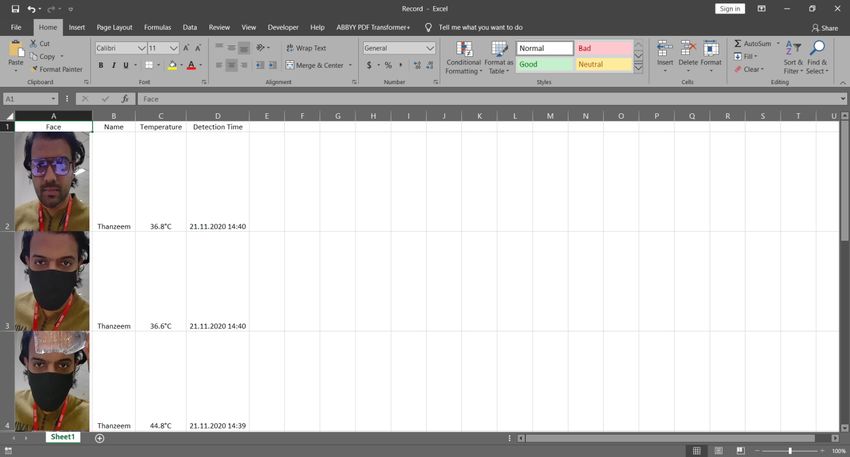This screenshot has width=850, height=457.
Task: Click the red font color swatch
Action: click(x=191, y=66)
